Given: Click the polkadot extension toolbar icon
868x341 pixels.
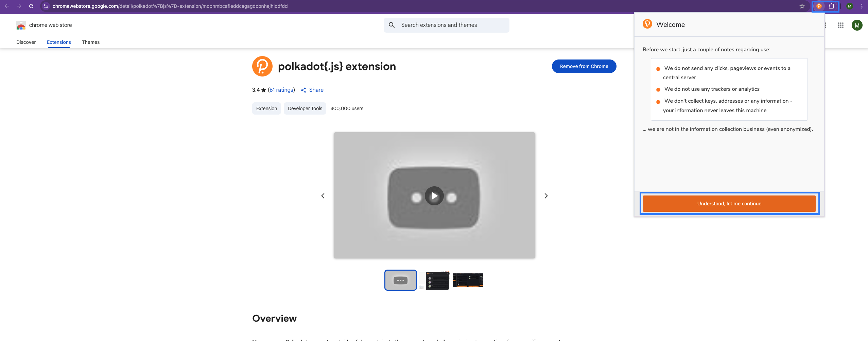Looking at the screenshot, I should pos(819,6).
